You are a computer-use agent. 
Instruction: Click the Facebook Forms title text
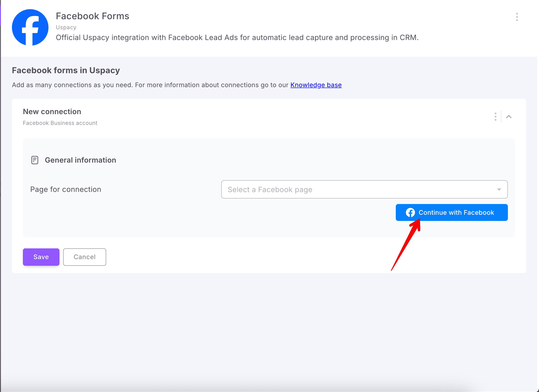pyautogui.click(x=92, y=16)
